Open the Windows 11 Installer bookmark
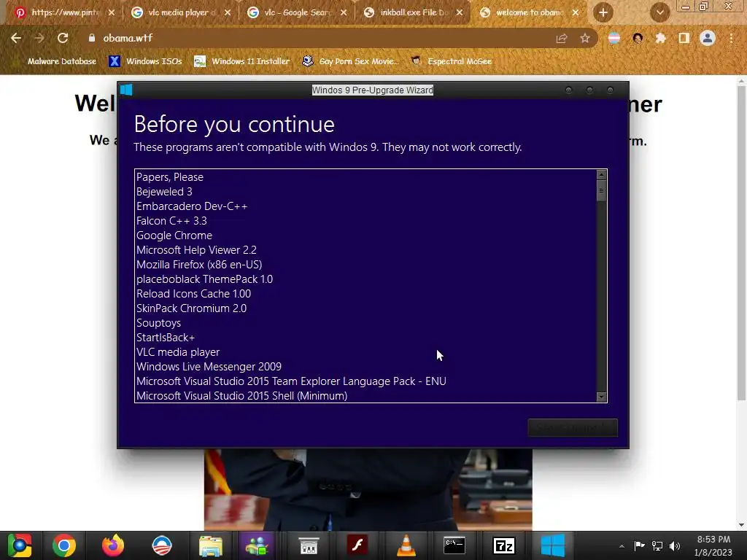This screenshot has width=747, height=560. (x=242, y=61)
